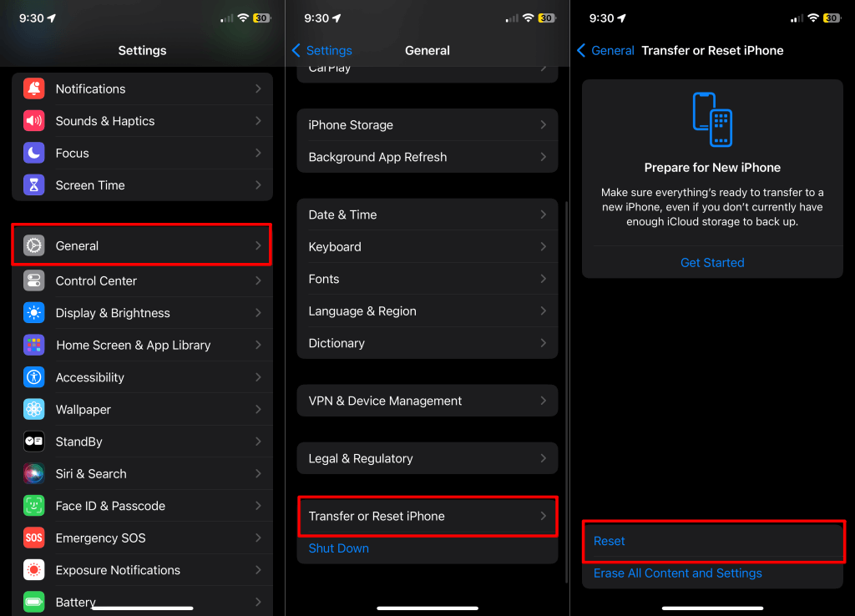Image resolution: width=855 pixels, height=616 pixels.
Task: Tap the back arrow beside General label
Action: [581, 51]
